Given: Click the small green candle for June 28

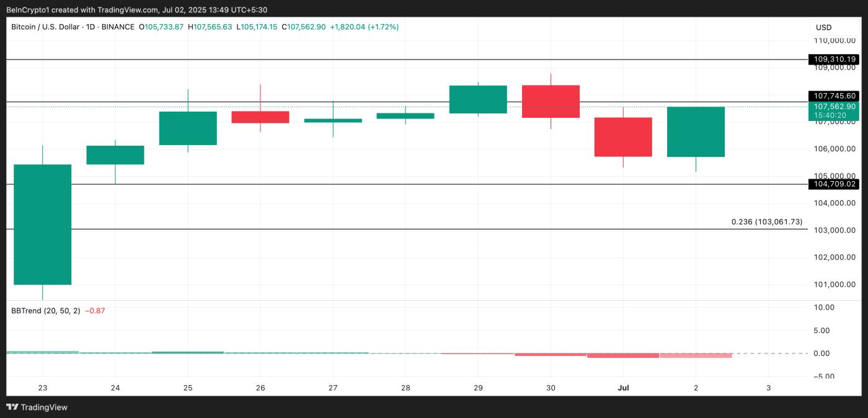Looking at the screenshot, I should pyautogui.click(x=405, y=116).
